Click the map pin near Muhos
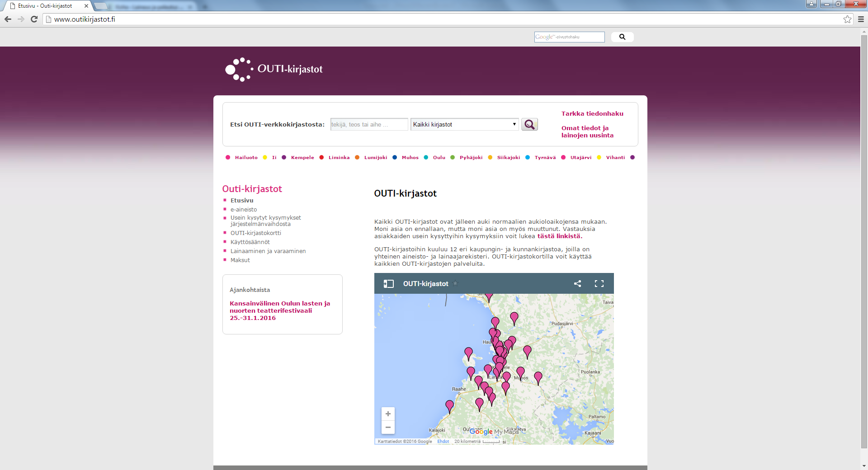 point(520,372)
